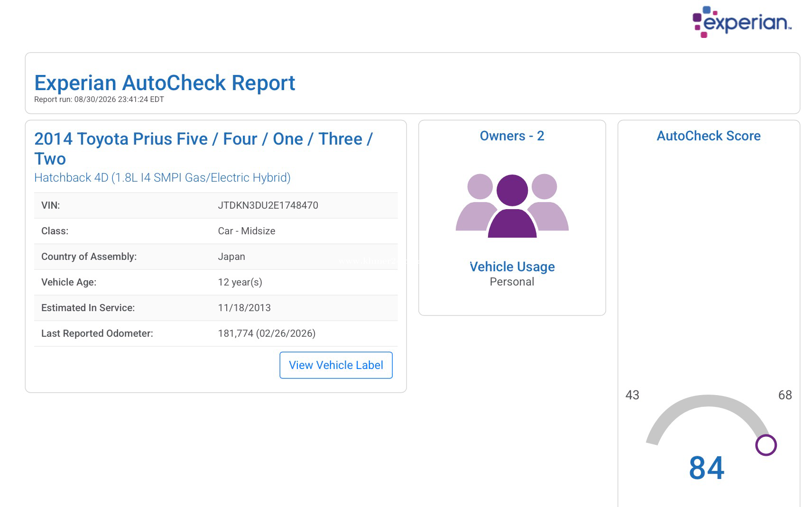
Task: Click the score value 84
Action: click(x=707, y=468)
